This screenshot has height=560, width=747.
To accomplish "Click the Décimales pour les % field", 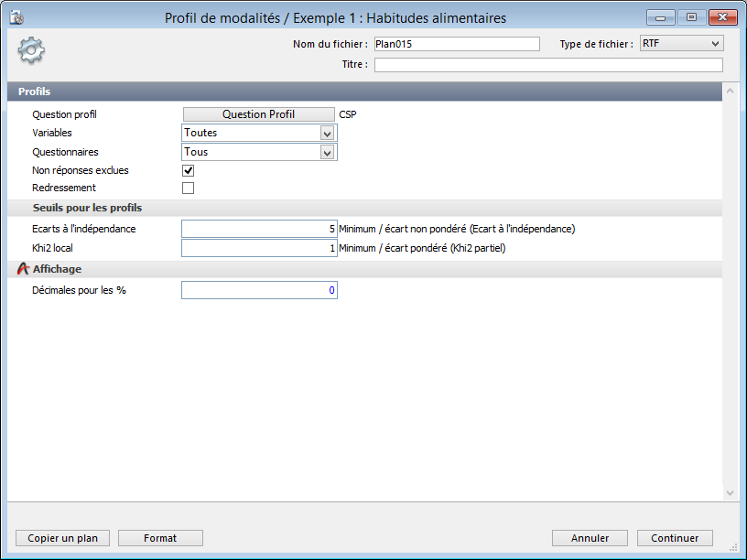I will pos(259,290).
